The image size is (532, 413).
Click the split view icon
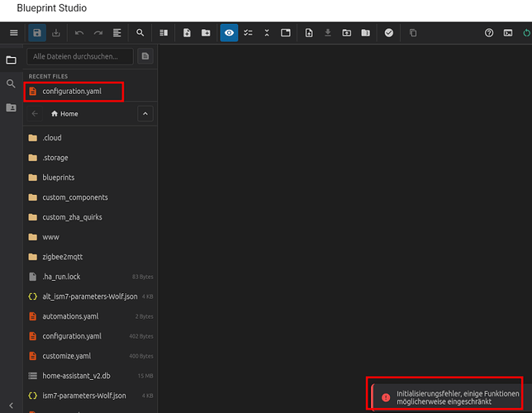pos(164,33)
